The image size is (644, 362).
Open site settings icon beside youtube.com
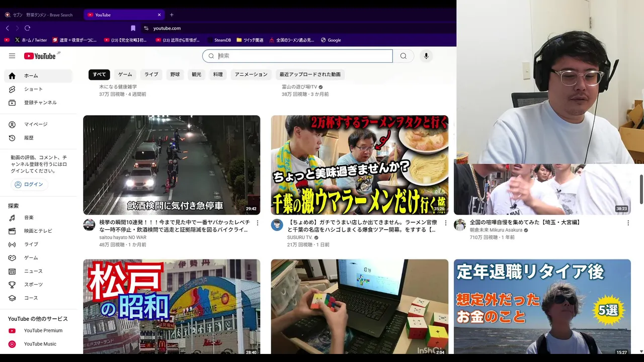[x=146, y=28]
